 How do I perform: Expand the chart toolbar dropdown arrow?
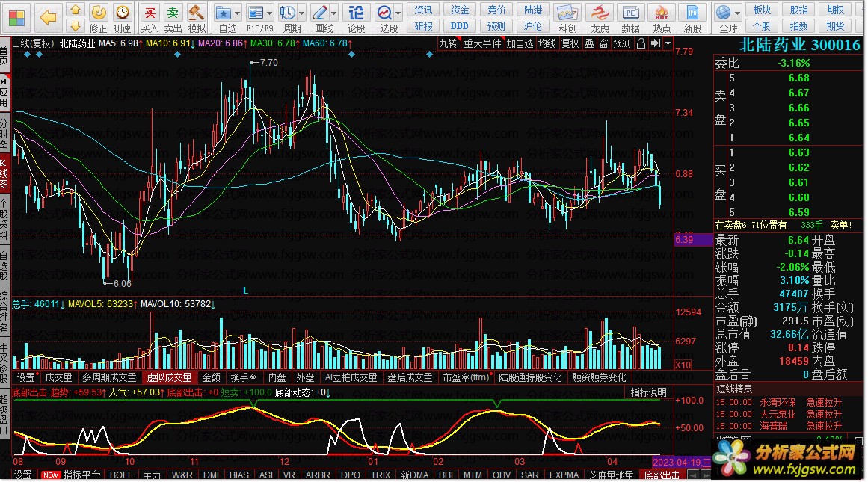click(x=668, y=43)
